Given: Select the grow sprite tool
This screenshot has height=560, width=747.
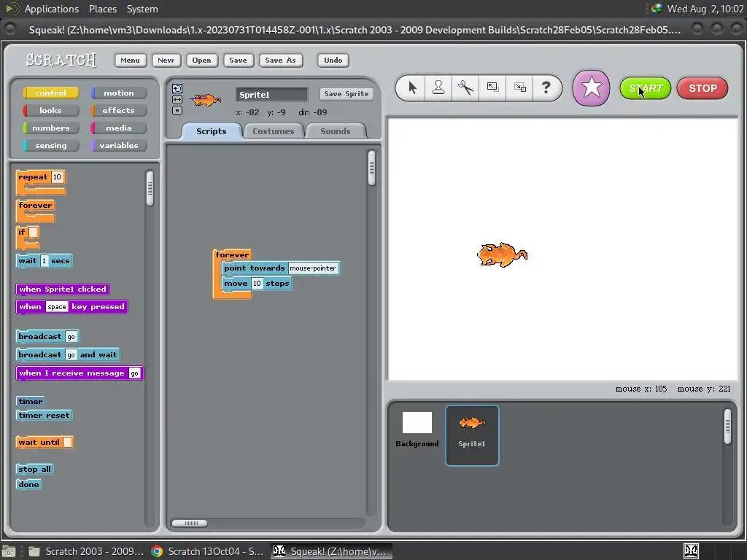Looking at the screenshot, I should point(492,87).
